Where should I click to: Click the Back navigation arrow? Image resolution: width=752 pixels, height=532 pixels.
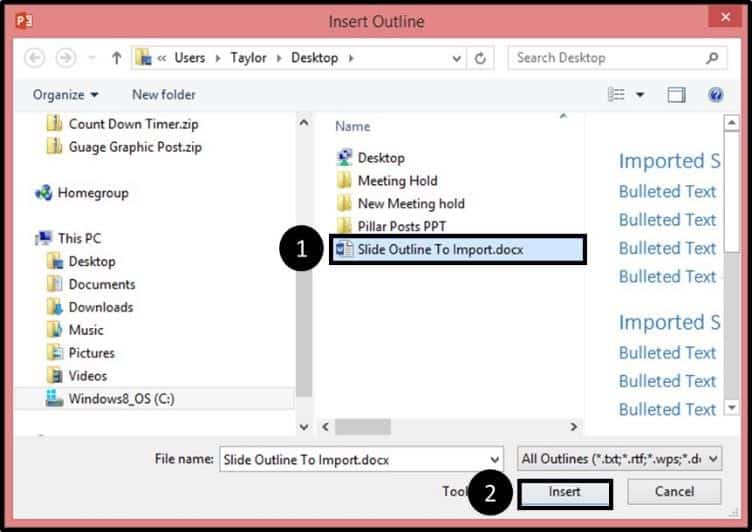tap(34, 58)
